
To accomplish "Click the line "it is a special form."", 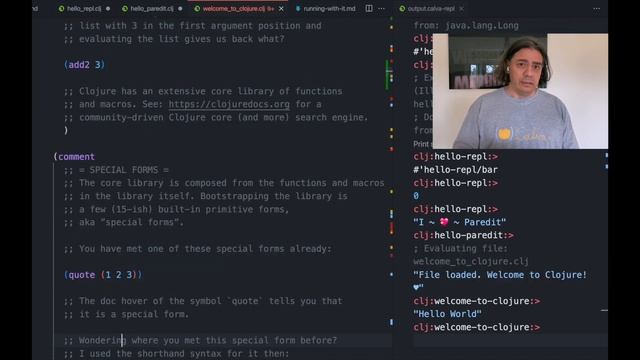I will tap(126, 314).
